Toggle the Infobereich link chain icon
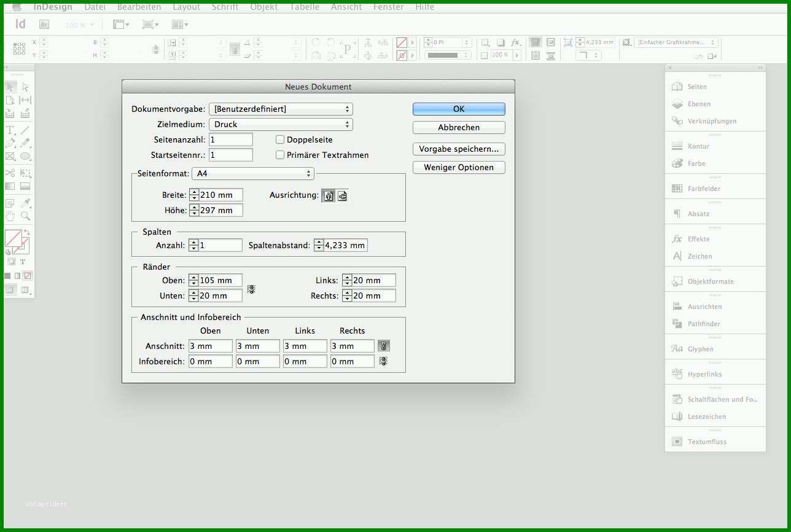This screenshot has height=532, width=791. [x=383, y=361]
